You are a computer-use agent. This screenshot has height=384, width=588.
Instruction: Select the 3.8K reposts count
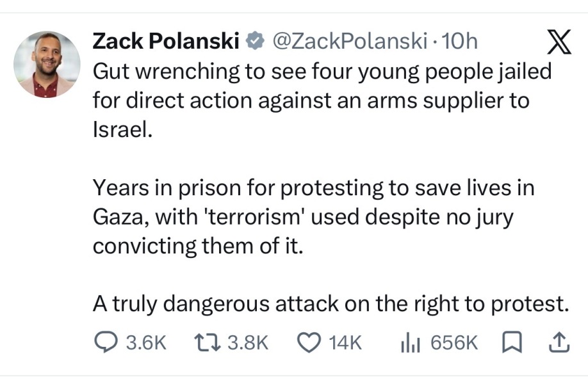coord(248,343)
